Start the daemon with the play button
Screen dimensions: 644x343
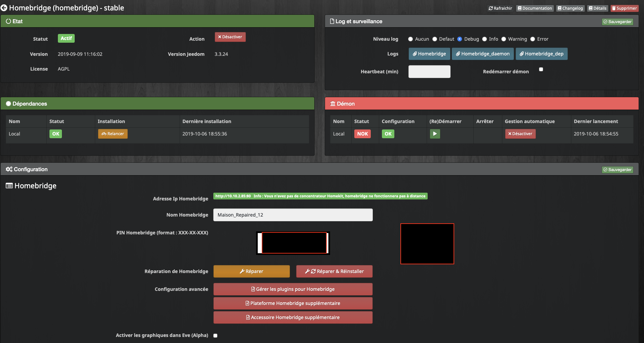435,134
